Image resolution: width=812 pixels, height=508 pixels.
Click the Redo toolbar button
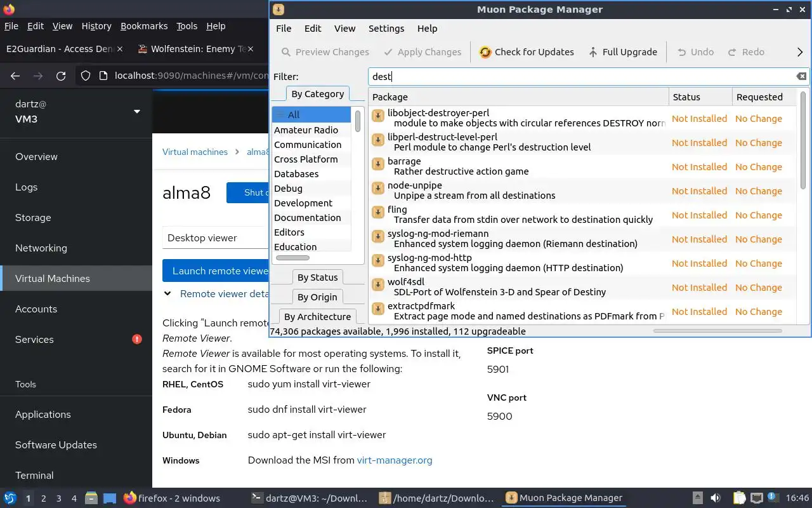coord(746,52)
